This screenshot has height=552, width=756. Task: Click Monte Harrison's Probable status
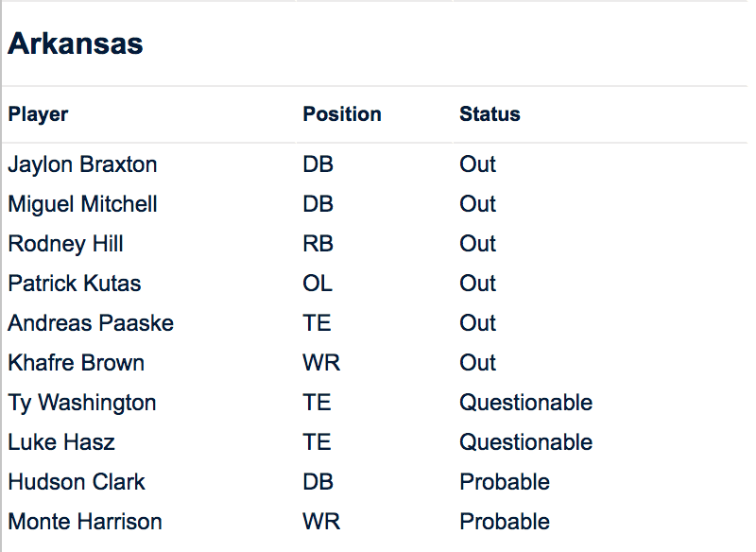[505, 522]
